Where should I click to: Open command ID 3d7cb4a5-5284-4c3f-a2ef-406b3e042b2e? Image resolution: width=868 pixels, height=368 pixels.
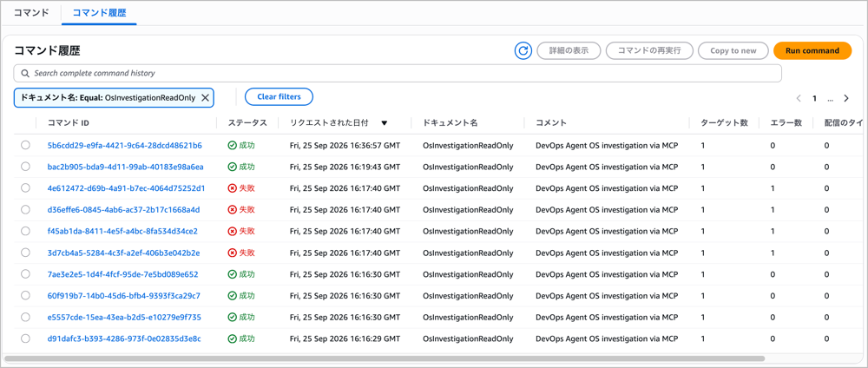[x=123, y=253]
